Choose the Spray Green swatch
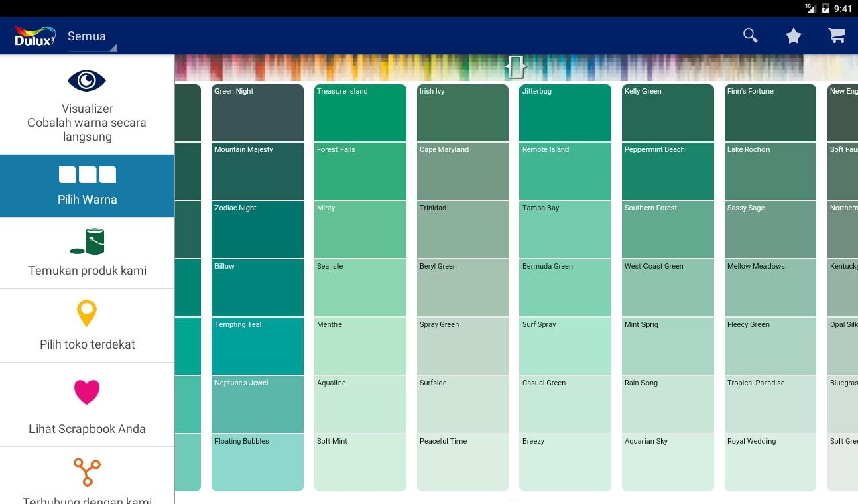The width and height of the screenshot is (858, 504). click(x=463, y=346)
